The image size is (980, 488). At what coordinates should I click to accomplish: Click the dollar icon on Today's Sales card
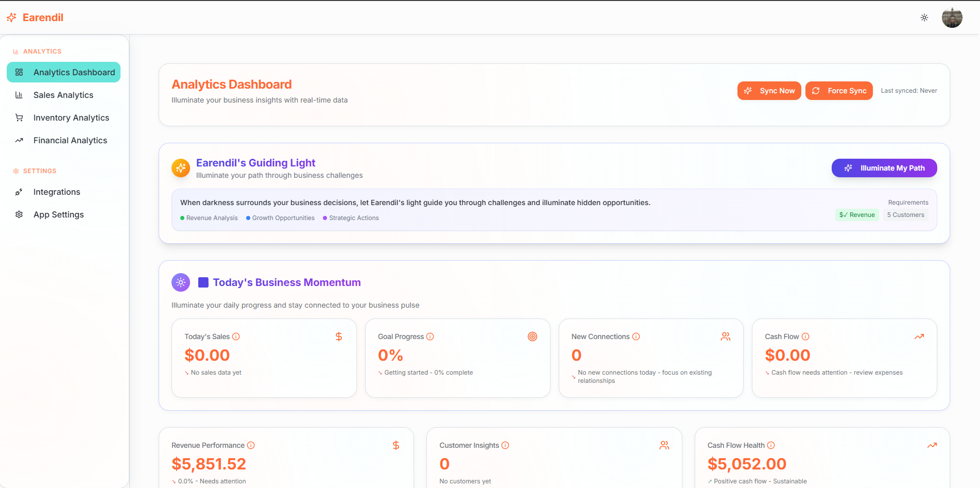tap(339, 336)
